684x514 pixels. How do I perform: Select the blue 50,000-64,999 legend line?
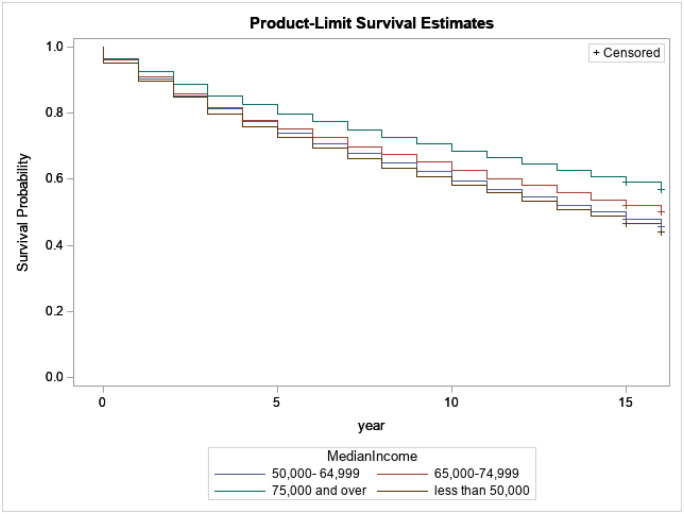239,474
